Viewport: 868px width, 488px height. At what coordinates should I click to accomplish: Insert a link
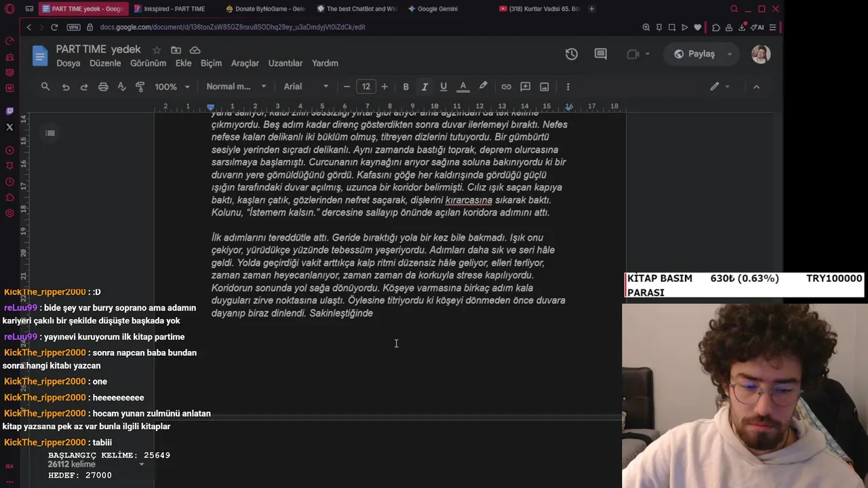(x=506, y=87)
